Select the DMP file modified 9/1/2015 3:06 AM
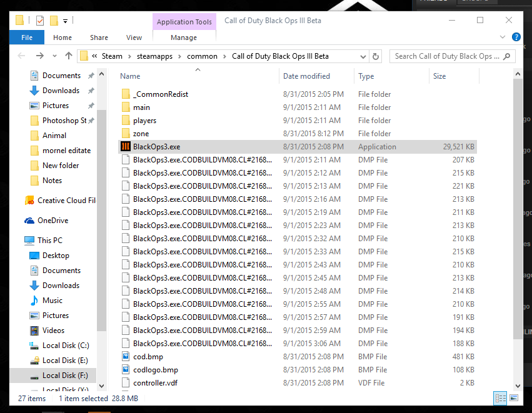The height and width of the screenshot is (413, 532). point(297,343)
